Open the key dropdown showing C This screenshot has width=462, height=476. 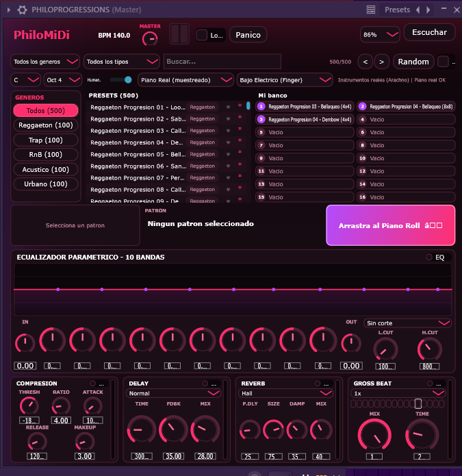[26, 80]
